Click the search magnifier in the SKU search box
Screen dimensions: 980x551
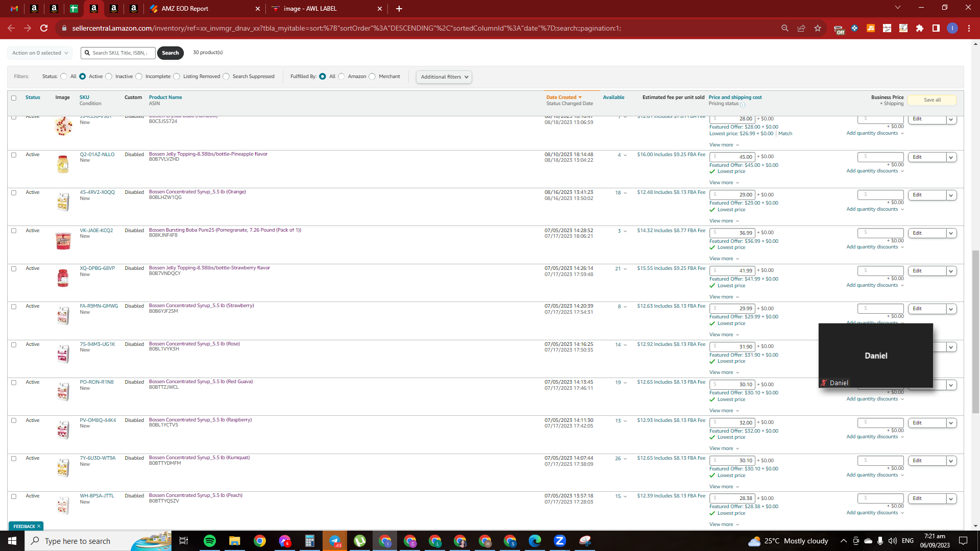(87, 53)
